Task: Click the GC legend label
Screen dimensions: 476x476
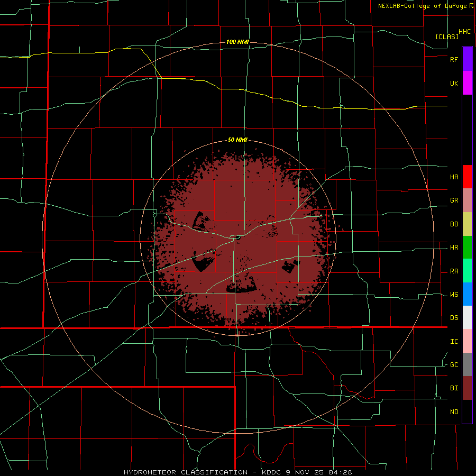Action: point(454,365)
